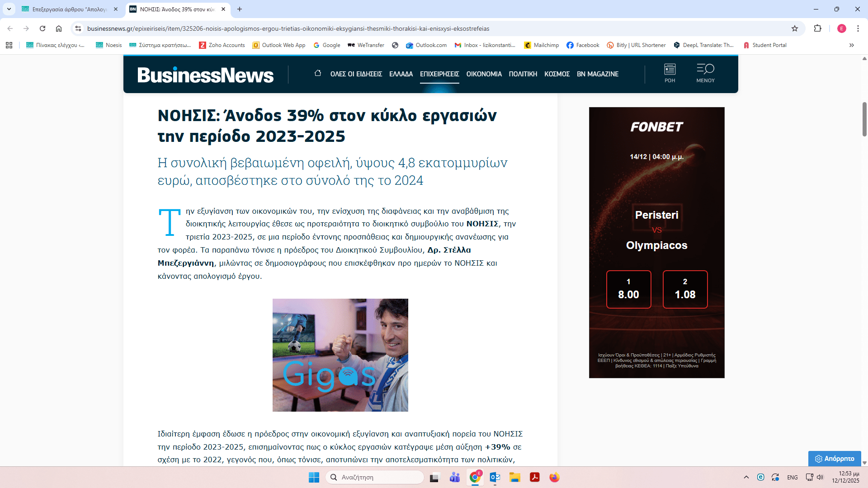Viewport: 868px width, 488px height.
Task: Open Adobe Acrobat from the taskbar
Action: pos(535,477)
